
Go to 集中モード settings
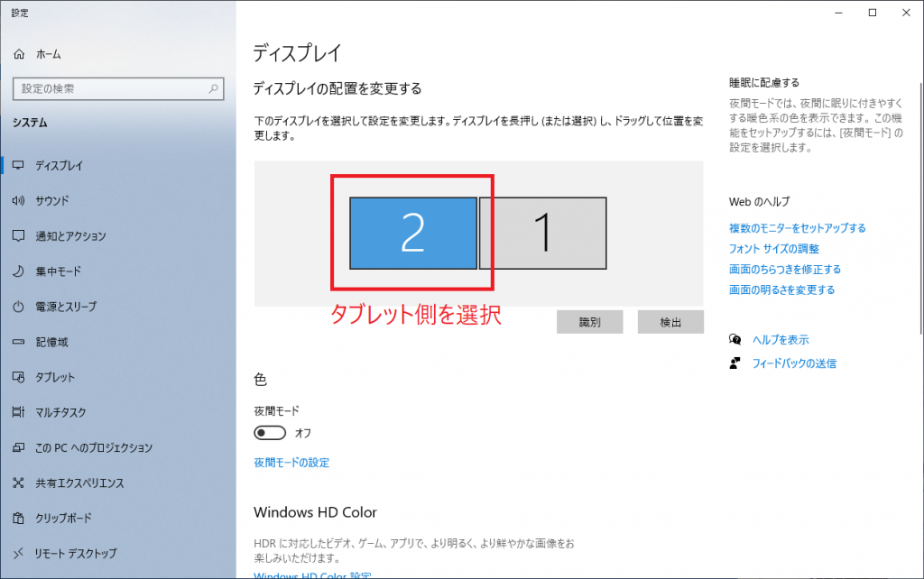(x=58, y=271)
